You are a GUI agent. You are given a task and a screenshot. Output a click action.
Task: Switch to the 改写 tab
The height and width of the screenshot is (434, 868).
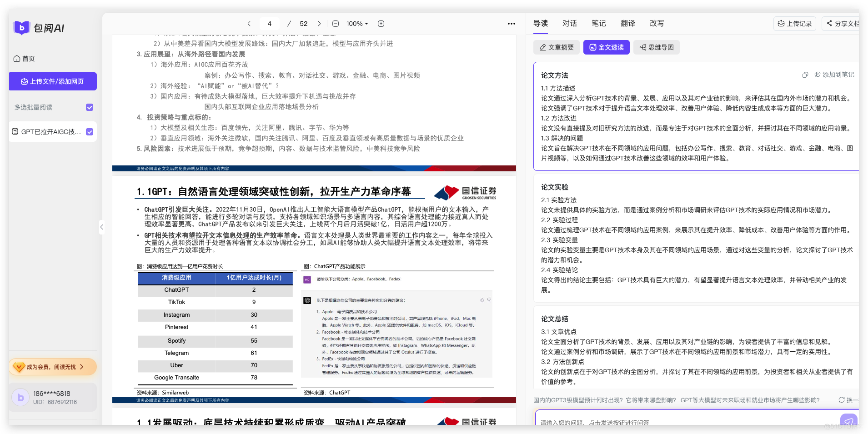pyautogui.click(x=657, y=23)
